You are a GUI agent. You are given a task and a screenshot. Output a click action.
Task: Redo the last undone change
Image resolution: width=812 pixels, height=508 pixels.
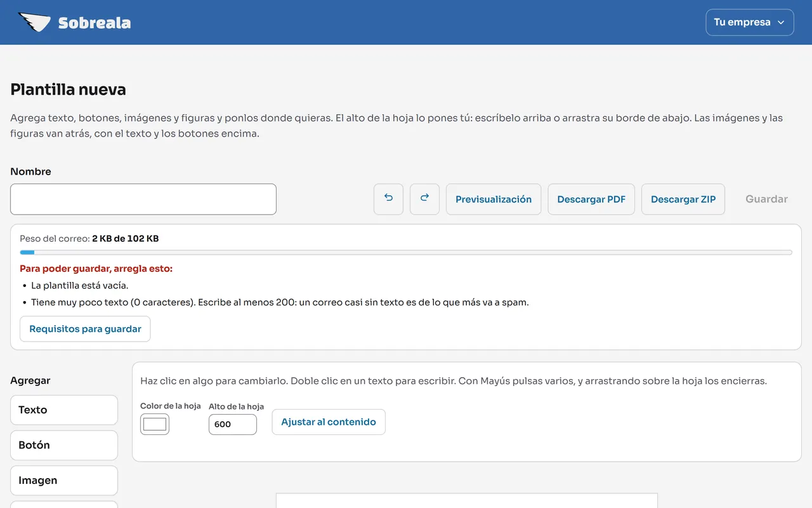(x=424, y=199)
